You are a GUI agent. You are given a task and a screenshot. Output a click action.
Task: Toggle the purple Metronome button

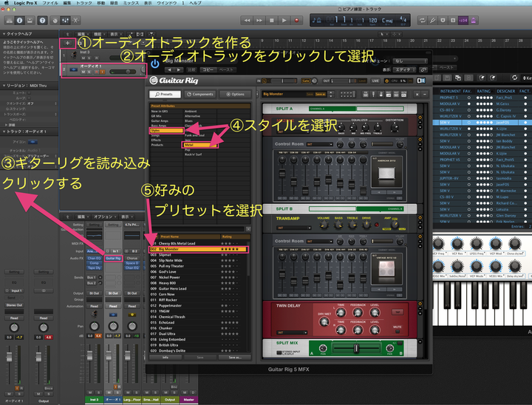pyautogui.click(x=474, y=21)
